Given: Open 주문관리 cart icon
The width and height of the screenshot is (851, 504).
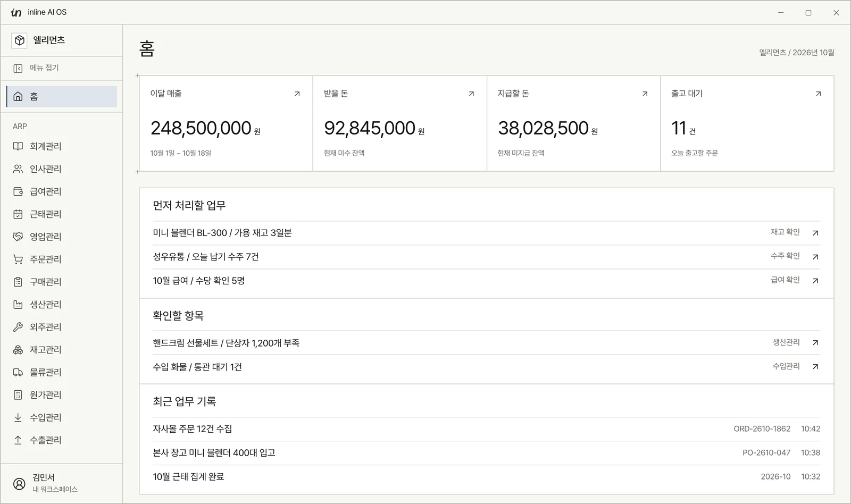Looking at the screenshot, I should (18, 259).
